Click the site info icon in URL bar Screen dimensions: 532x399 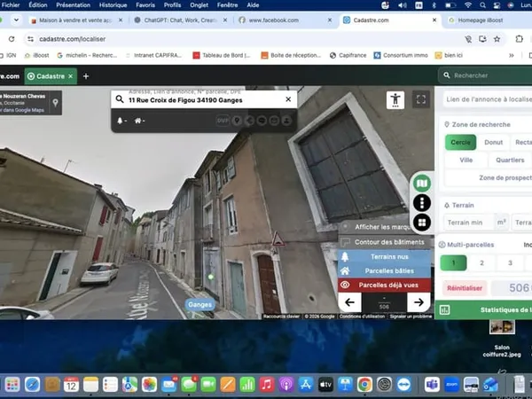[30, 39]
